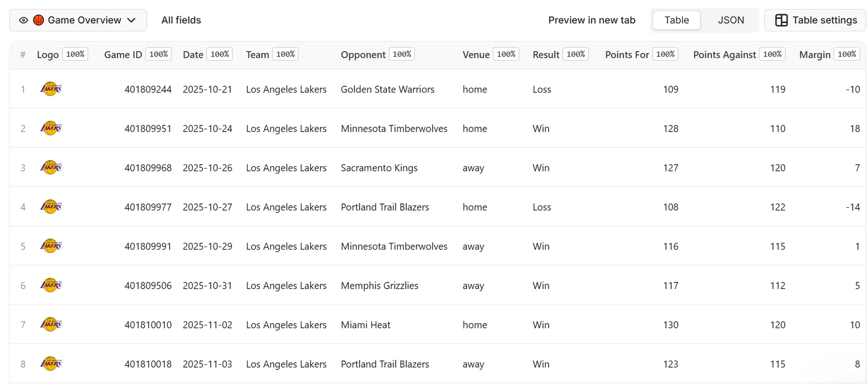Click Lakers logo in row 3

(x=51, y=168)
